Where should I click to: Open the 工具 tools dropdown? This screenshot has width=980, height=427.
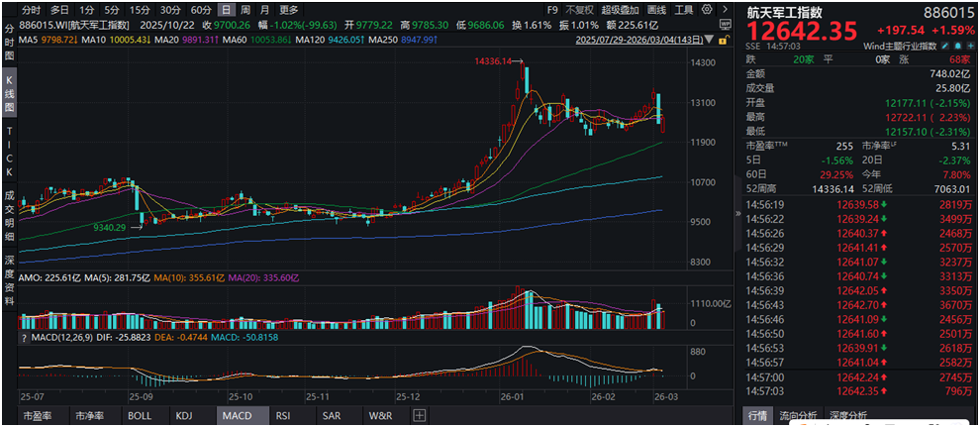click(685, 9)
